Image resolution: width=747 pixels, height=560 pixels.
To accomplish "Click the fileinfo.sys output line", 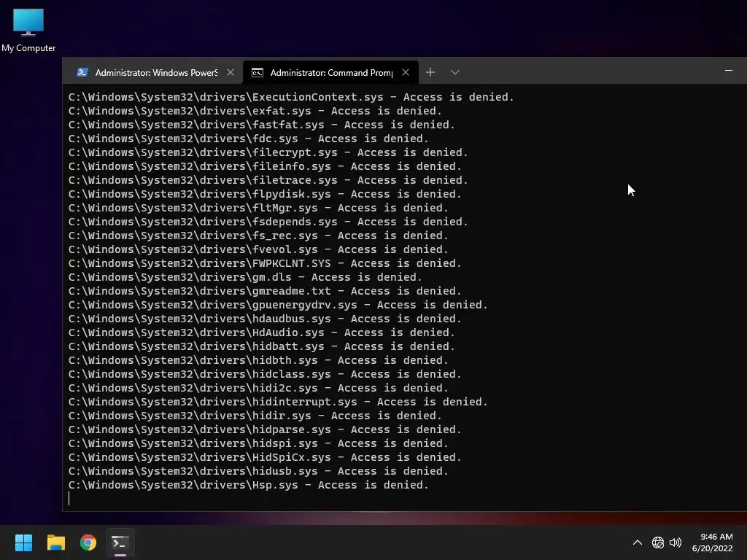I will 265,166.
